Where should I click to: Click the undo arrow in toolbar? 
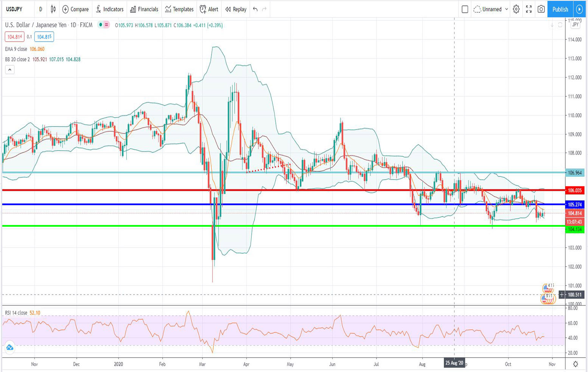(x=255, y=9)
